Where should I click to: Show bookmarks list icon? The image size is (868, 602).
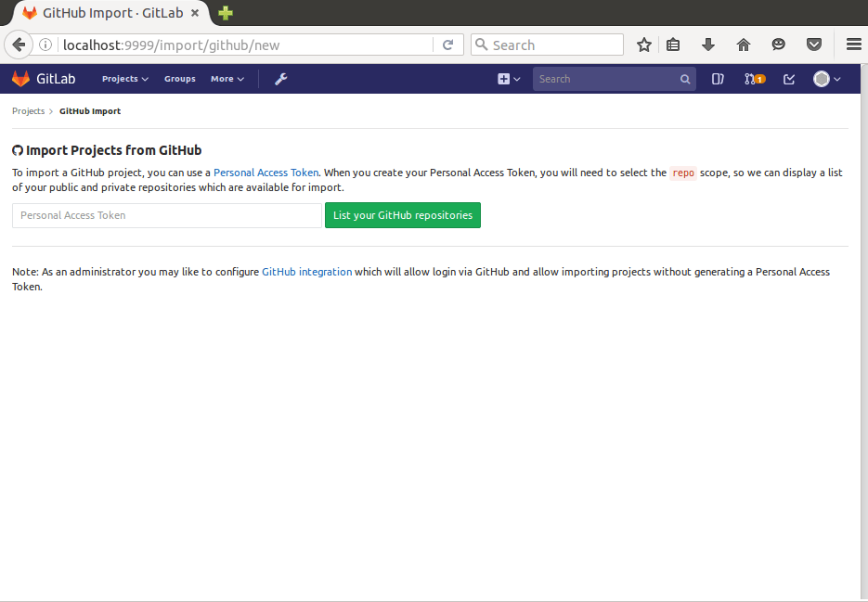point(673,45)
